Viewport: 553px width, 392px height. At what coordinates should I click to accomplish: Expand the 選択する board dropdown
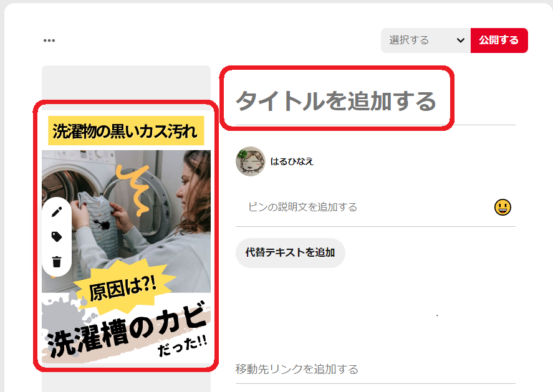(426, 41)
